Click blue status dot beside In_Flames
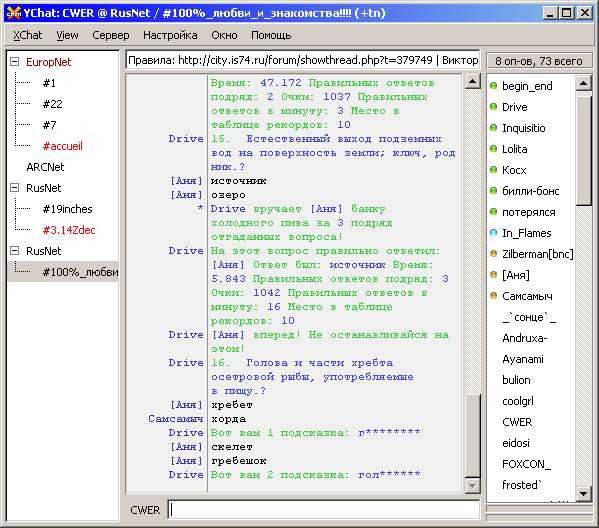This screenshot has width=599, height=528. 494,233
